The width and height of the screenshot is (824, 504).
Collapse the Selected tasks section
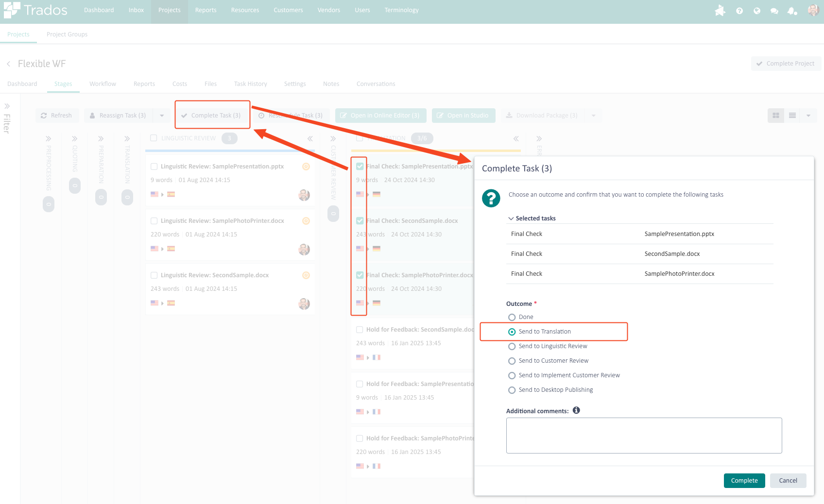(511, 218)
